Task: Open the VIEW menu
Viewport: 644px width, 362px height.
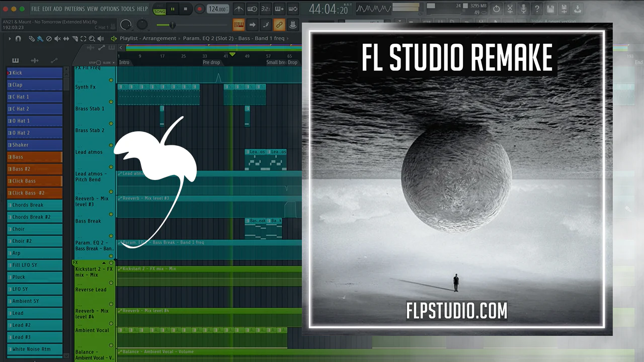Action: click(x=93, y=9)
